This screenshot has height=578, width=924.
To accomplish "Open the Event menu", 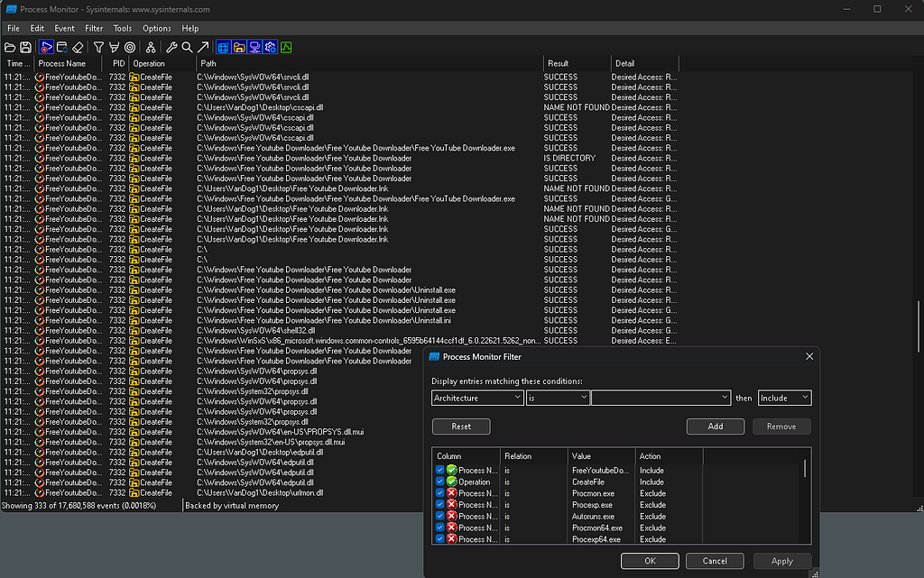I will tap(64, 28).
